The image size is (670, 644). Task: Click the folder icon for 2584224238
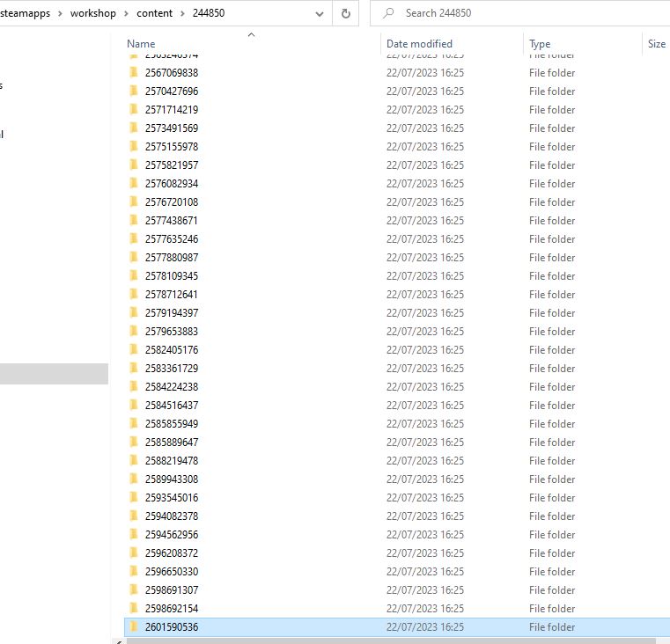coord(134,386)
